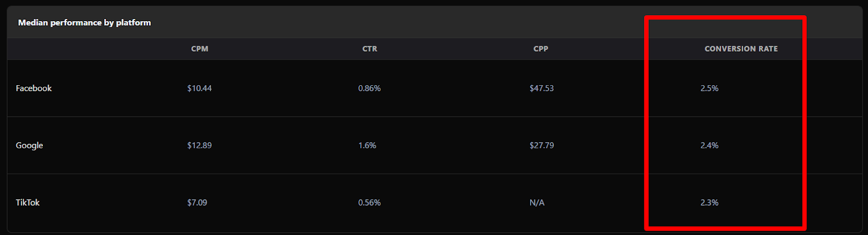Select Google's CTR value 1.6%
Viewport: 868px width, 235px height.
pos(367,145)
